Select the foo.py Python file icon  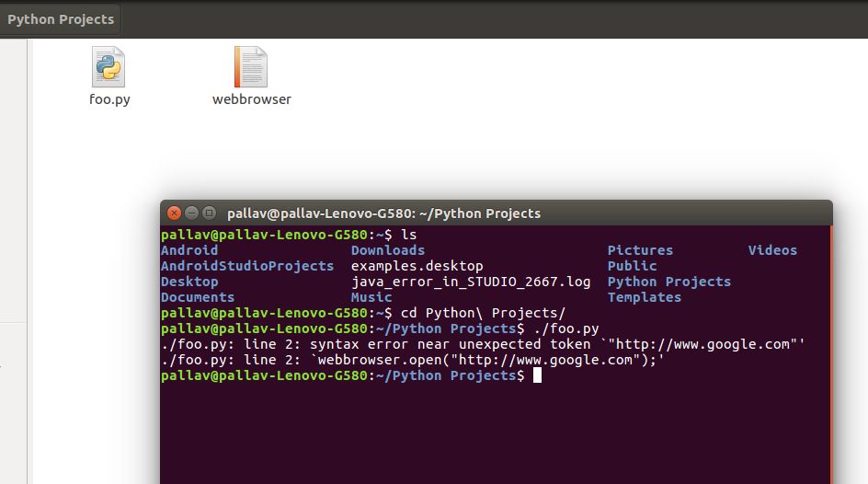point(108,66)
